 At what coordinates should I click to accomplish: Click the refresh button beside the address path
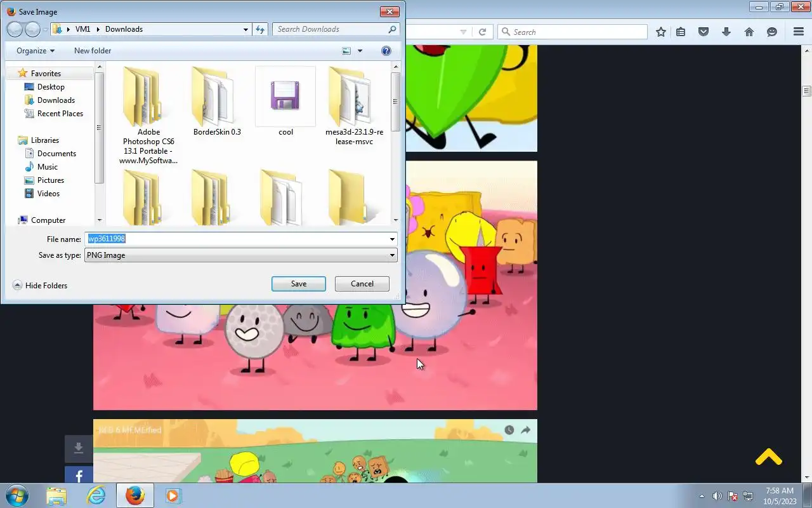click(259, 29)
